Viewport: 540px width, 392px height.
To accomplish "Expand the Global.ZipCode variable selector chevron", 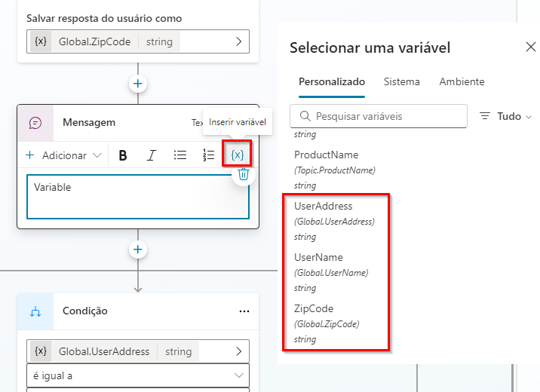I will (238, 41).
